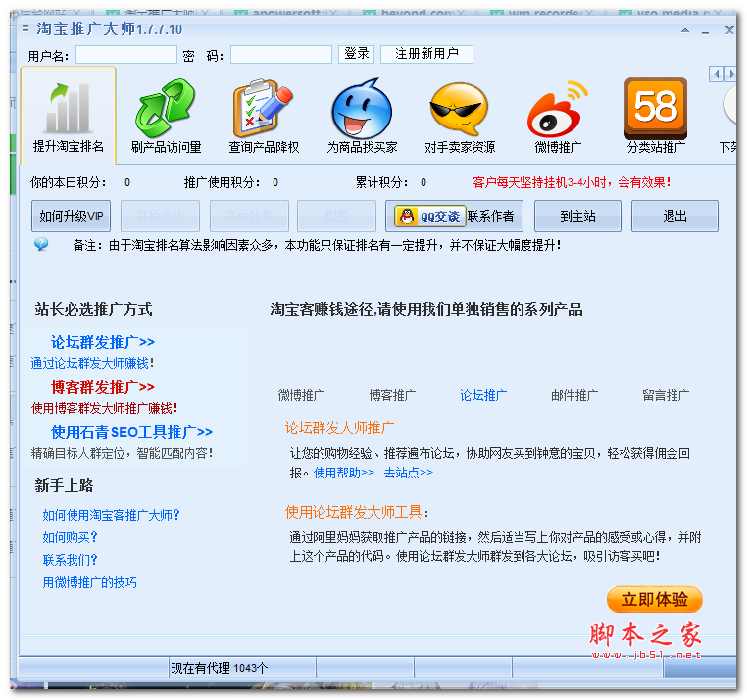Open the 博客群发推广>> link
The image size is (747, 700).
pos(103,387)
